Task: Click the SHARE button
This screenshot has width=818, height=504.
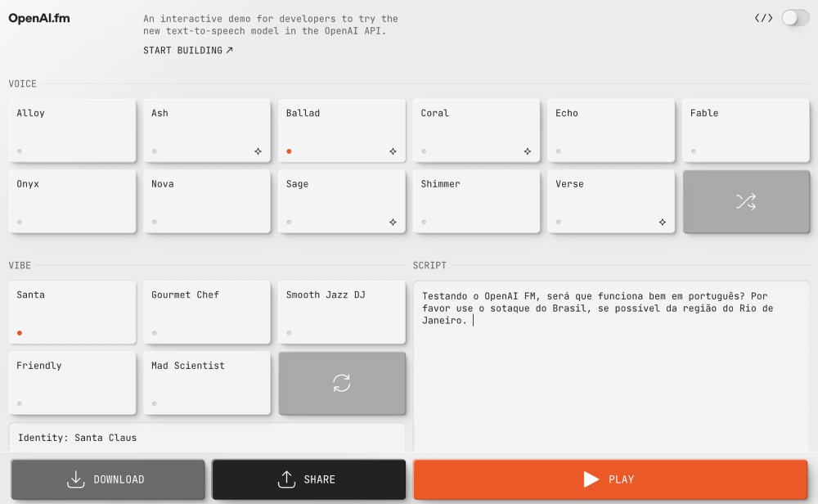Action: 309,479
